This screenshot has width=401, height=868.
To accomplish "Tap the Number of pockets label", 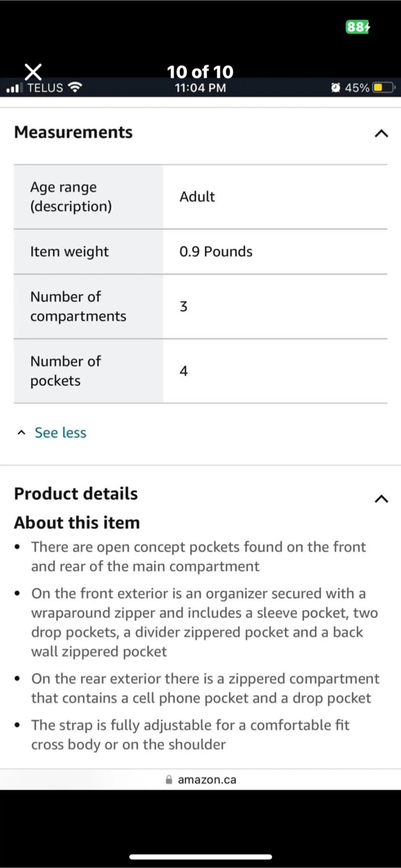I will [65, 371].
